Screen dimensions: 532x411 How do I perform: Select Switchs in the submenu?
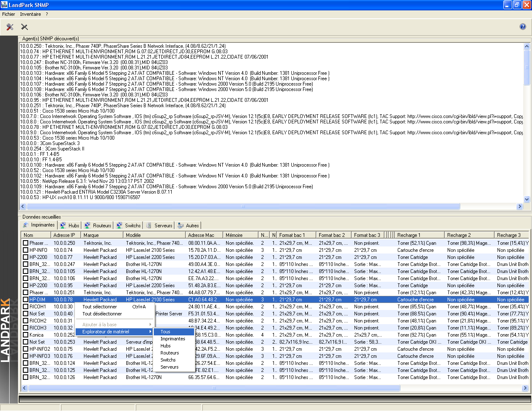pos(174,360)
